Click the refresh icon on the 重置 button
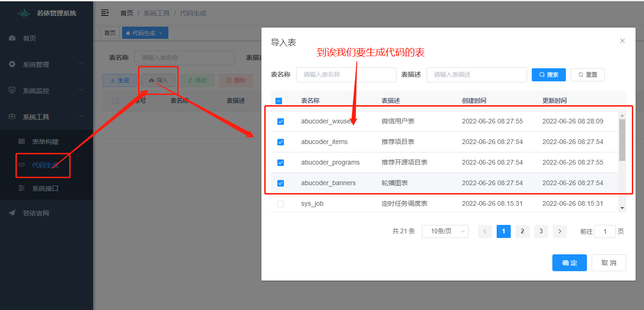The width and height of the screenshot is (644, 310). point(581,75)
